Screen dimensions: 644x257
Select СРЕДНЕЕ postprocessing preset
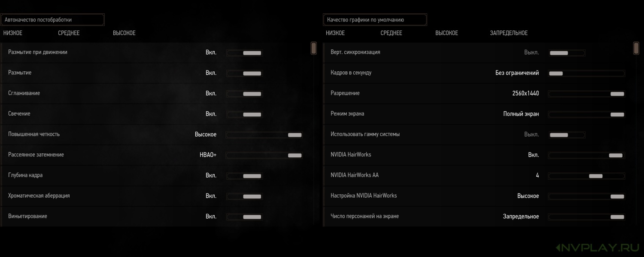pos(69,33)
